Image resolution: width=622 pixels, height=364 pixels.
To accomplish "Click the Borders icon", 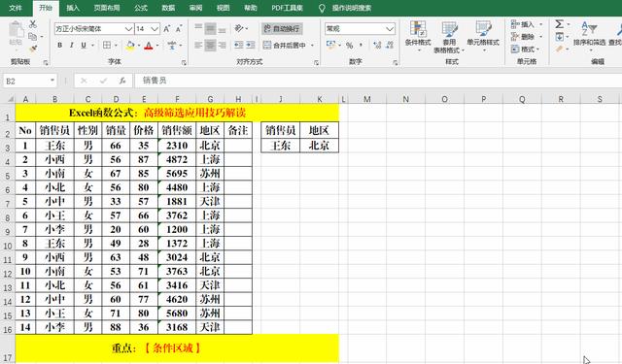I will click(107, 46).
